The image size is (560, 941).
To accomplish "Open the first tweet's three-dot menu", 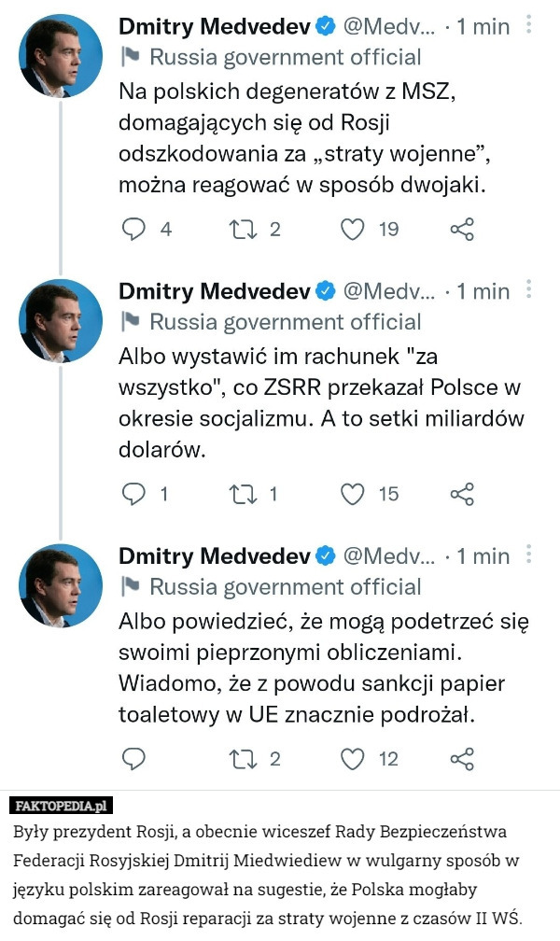I will pos(529,26).
